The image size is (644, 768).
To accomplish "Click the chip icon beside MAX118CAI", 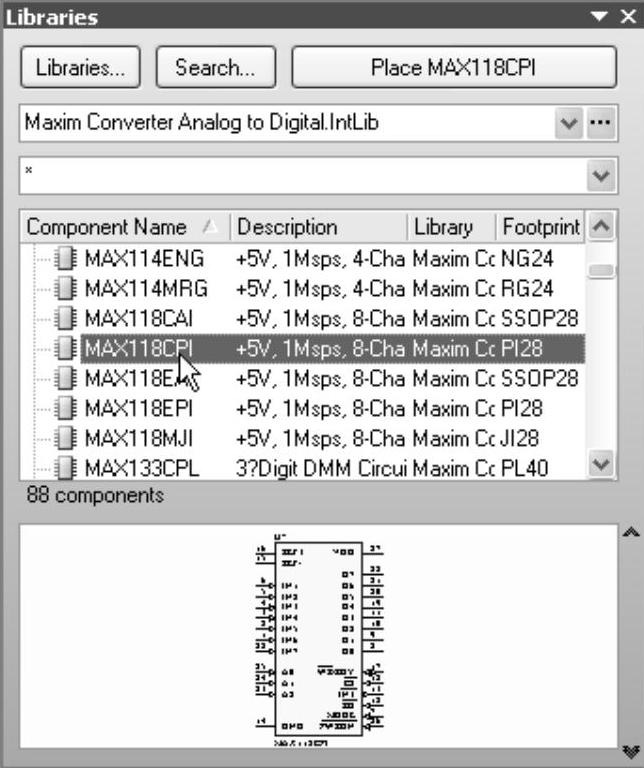I will (66, 319).
